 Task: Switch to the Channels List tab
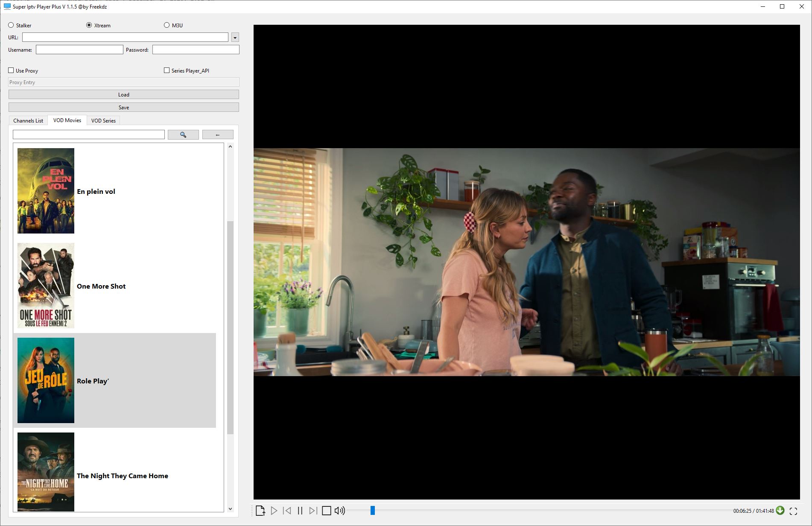28,120
